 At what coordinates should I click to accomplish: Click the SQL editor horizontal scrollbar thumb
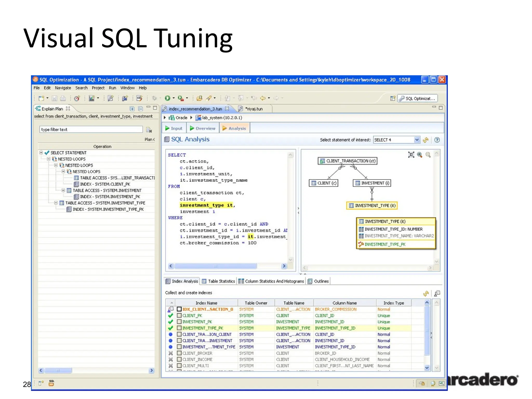tap(215, 266)
